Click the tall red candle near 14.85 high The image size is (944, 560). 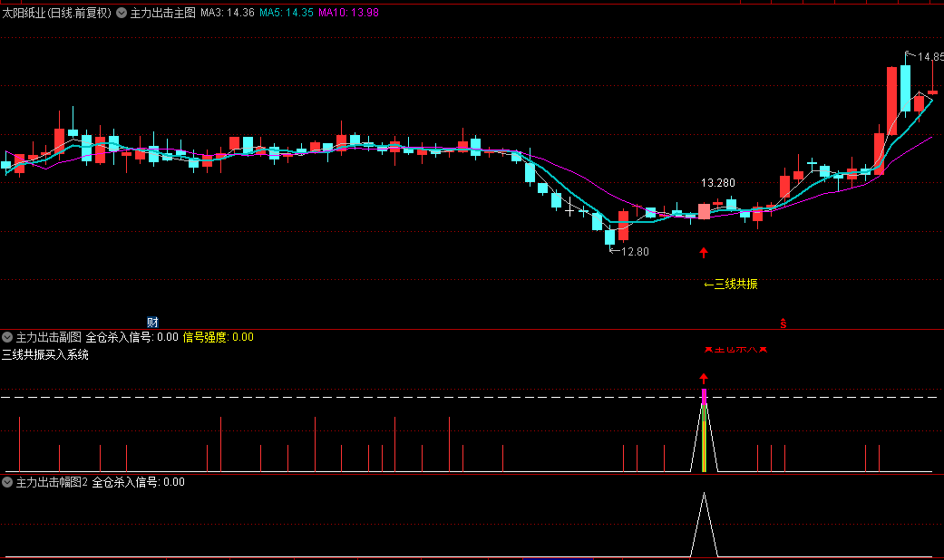tap(891, 101)
